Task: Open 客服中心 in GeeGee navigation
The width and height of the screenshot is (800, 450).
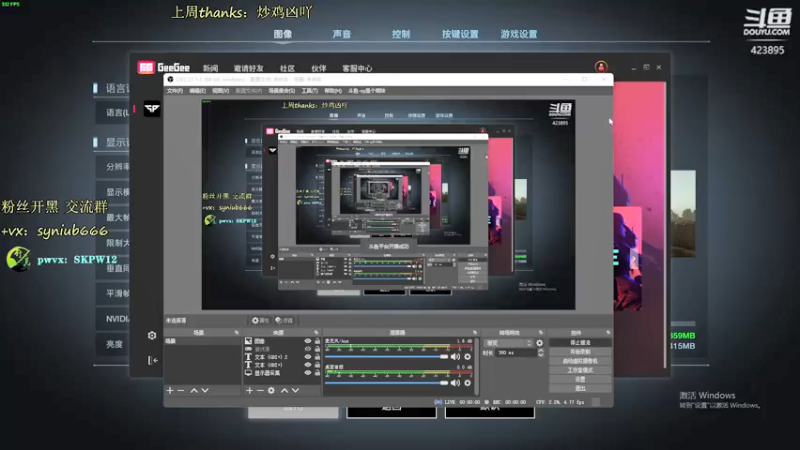Action: click(x=357, y=68)
